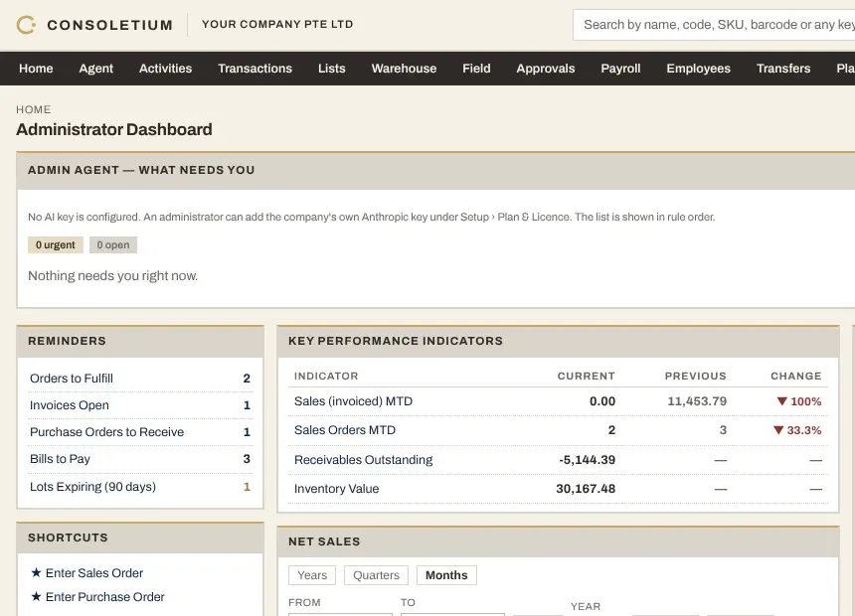Open Purchase Orders to Receive reminder
Viewport: 855px width, 616px height.
click(x=139, y=432)
